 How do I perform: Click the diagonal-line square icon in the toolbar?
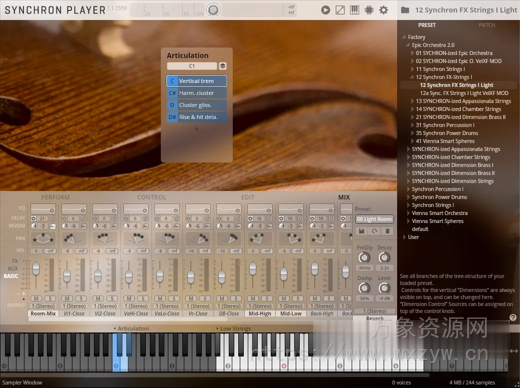click(x=340, y=10)
